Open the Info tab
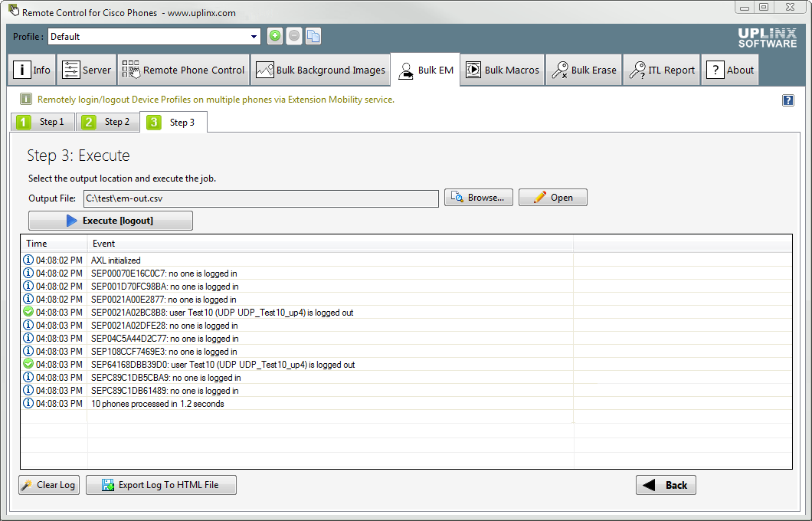 click(32, 70)
